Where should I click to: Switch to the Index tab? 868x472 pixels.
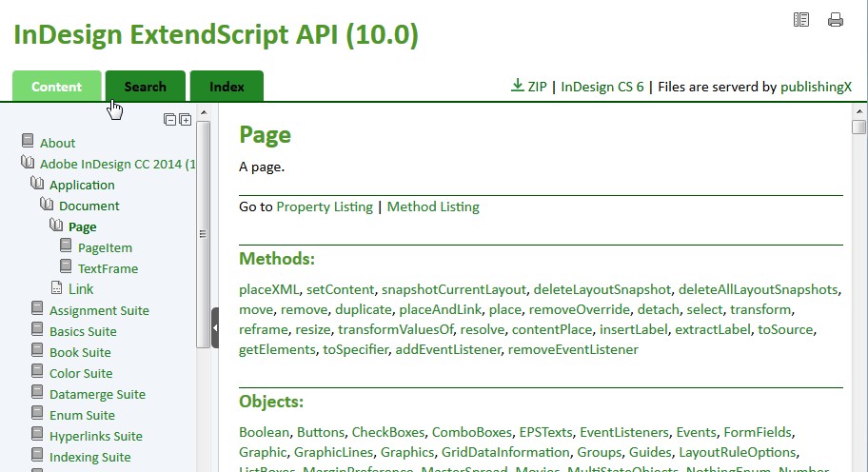pyautogui.click(x=227, y=87)
